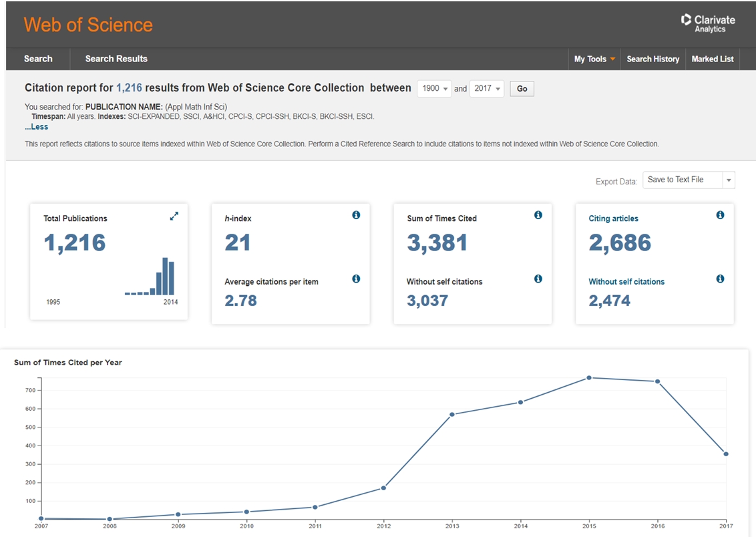Click the expand icon on Total Publications card
Screen dimensions: 756x537
(174, 216)
